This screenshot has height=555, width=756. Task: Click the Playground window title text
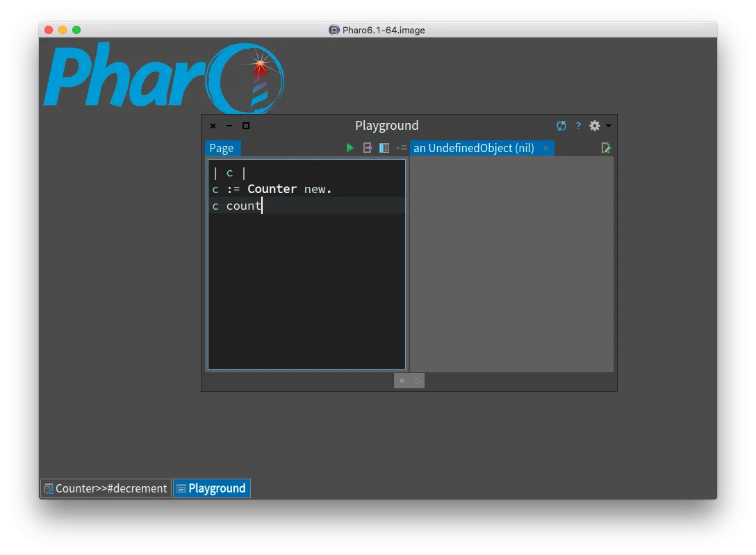pos(386,126)
